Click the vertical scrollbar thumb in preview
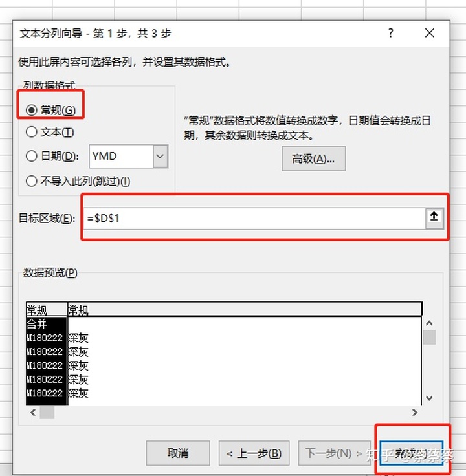 429,338
